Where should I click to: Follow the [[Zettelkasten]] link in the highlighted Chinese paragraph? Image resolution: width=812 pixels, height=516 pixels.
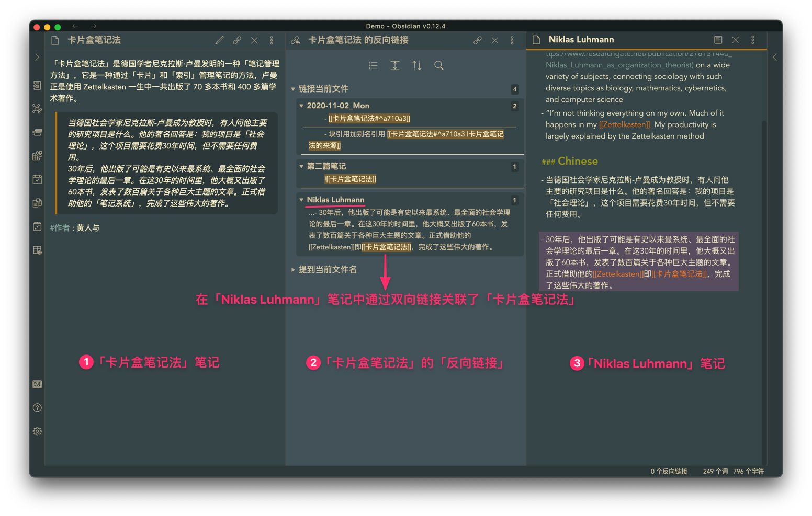pyautogui.click(x=618, y=274)
